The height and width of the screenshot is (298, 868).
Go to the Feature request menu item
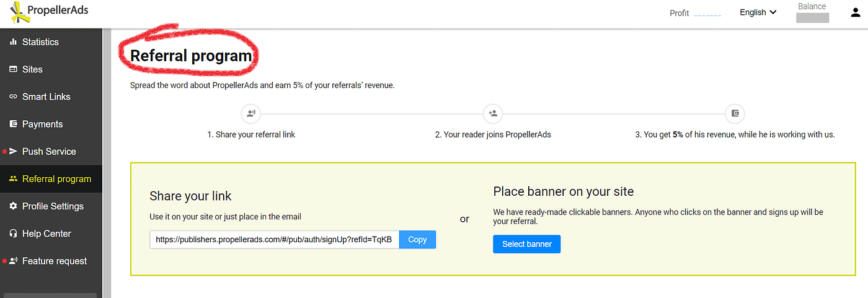point(54,261)
